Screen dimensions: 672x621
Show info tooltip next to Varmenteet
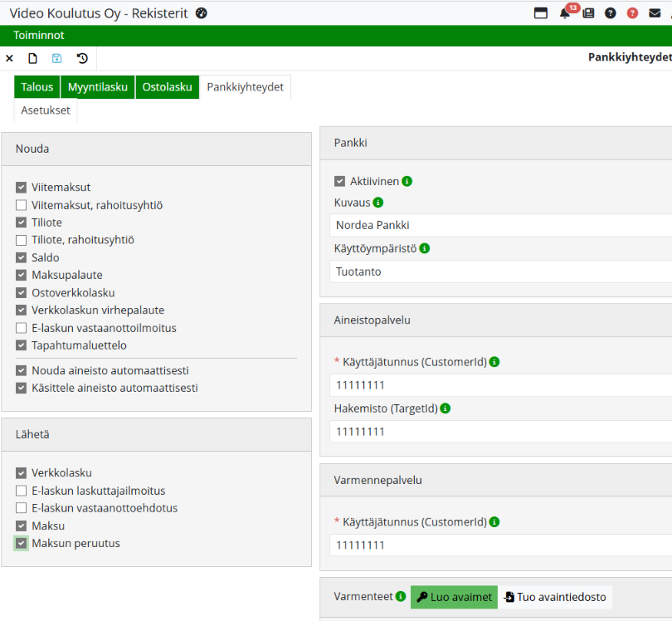pos(401,596)
